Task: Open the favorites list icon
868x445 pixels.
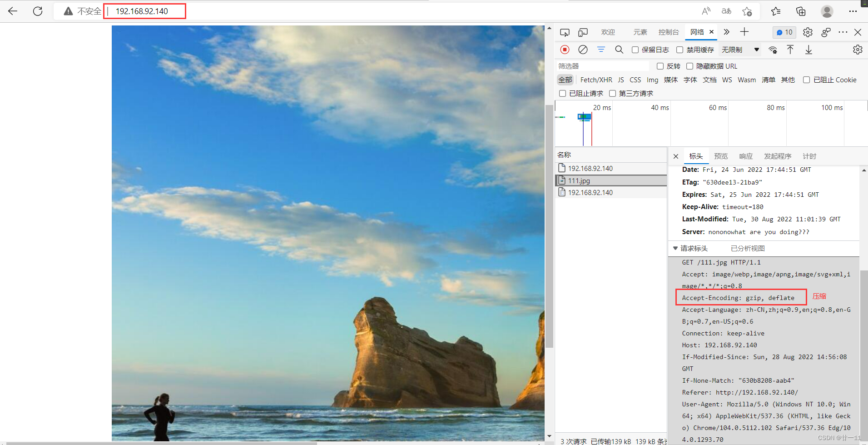Action: click(776, 11)
